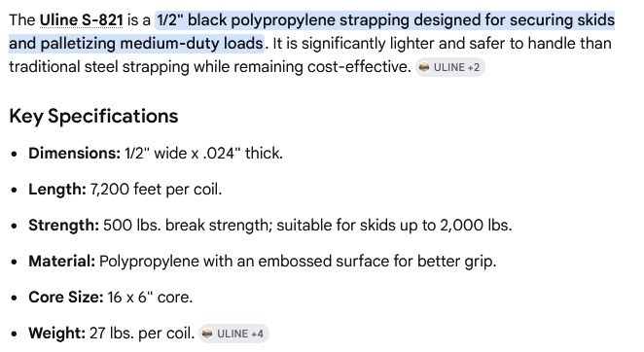Click the bold Material label
Viewport: 644px width, 352px height.
(61, 262)
